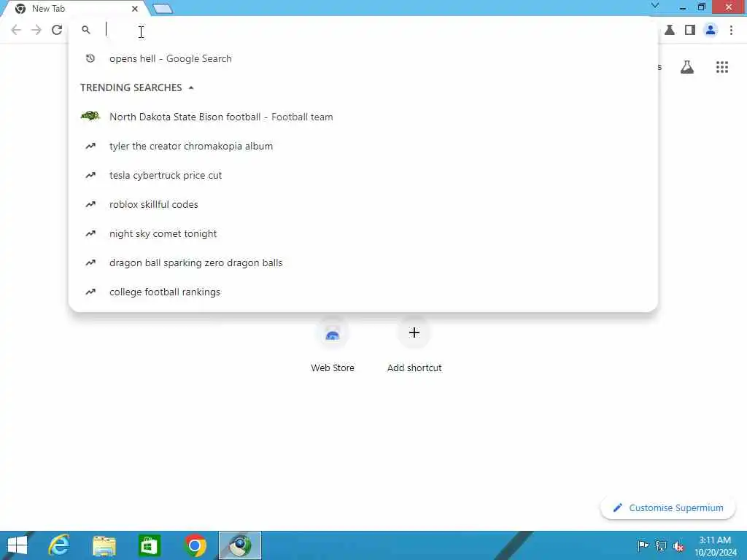This screenshot has height=560, width=747.
Task: Open the Google apps grid icon
Action: (722, 67)
